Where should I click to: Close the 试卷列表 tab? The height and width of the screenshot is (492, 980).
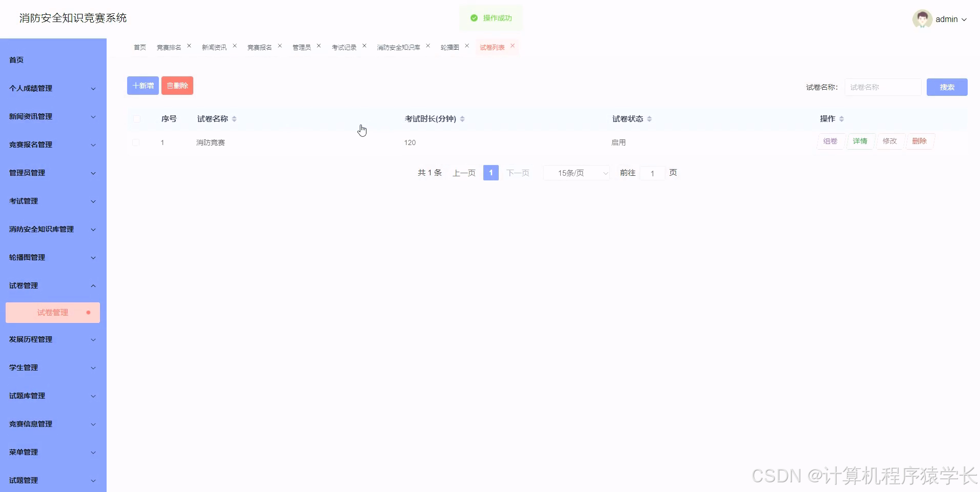(513, 46)
